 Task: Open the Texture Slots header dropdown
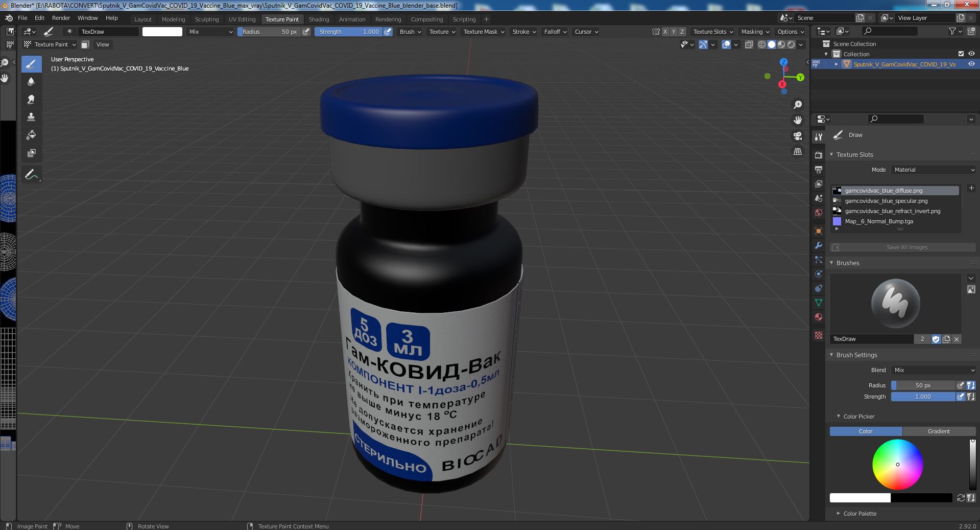pos(713,32)
